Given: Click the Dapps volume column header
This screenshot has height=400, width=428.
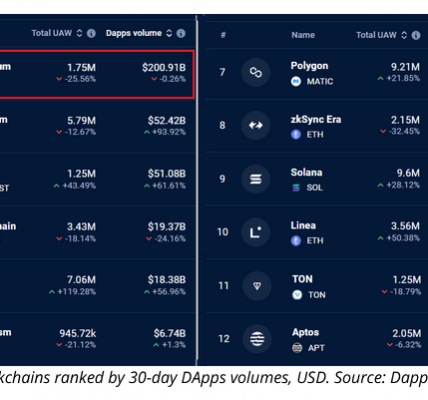Looking at the screenshot, I should (134, 33).
